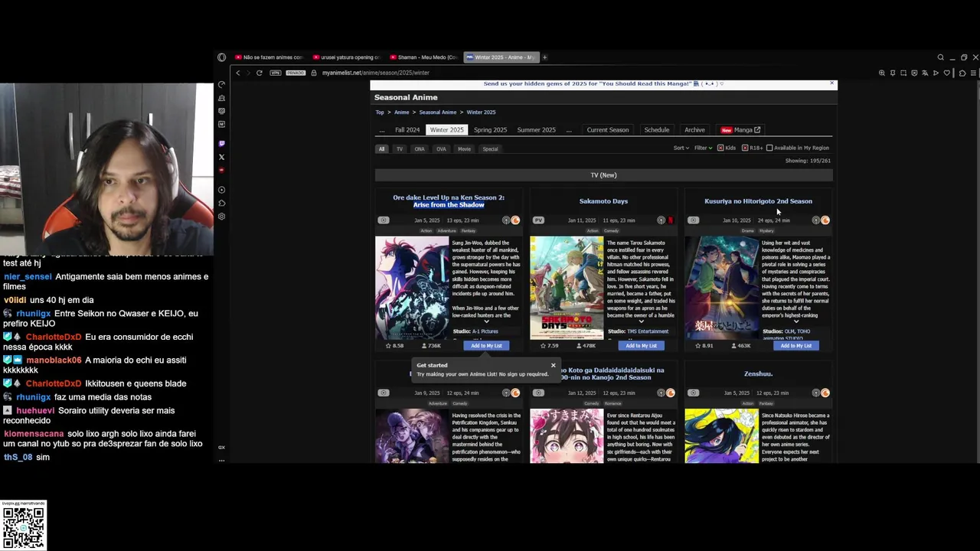
Task: Expand Ore dake Level Up synopsis arrow
Action: [x=486, y=321]
